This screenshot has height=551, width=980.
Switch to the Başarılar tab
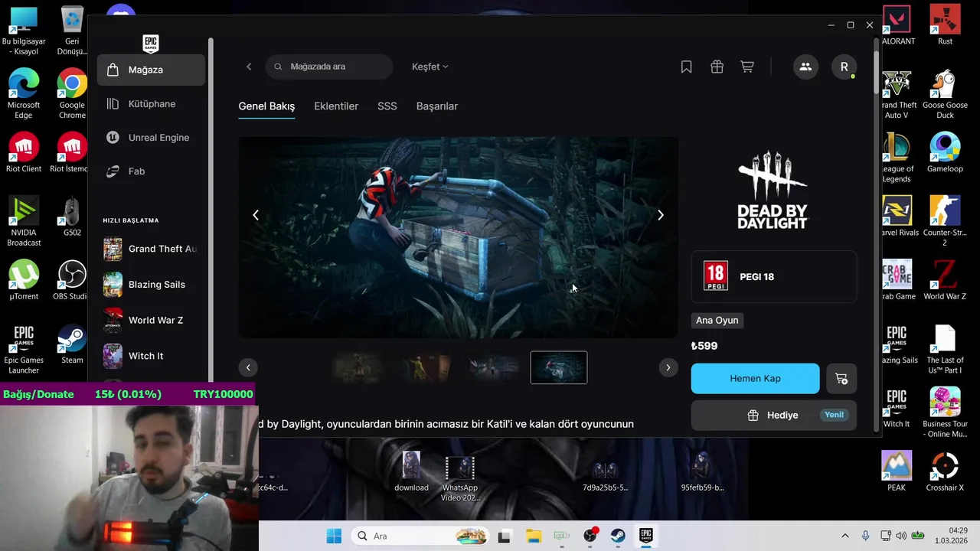click(x=437, y=106)
